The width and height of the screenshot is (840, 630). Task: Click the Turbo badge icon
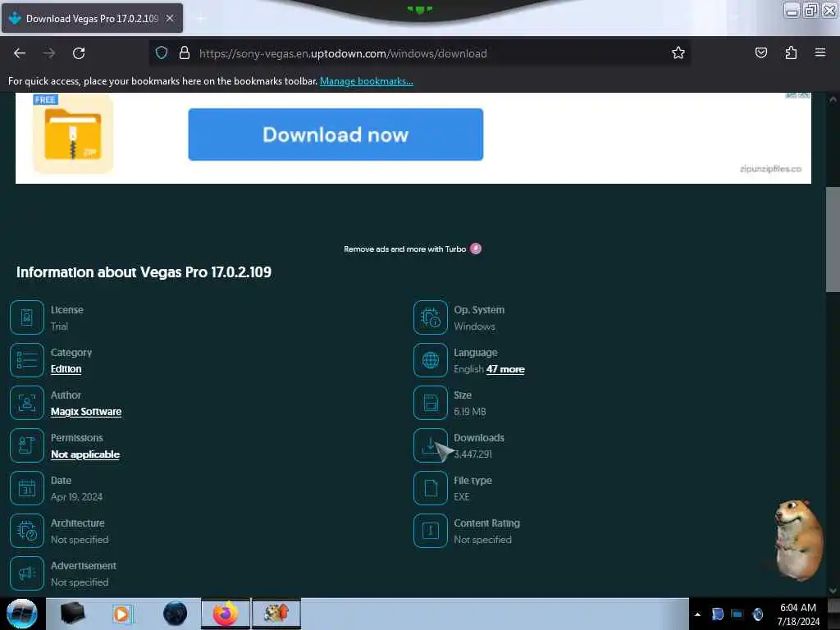(476, 249)
